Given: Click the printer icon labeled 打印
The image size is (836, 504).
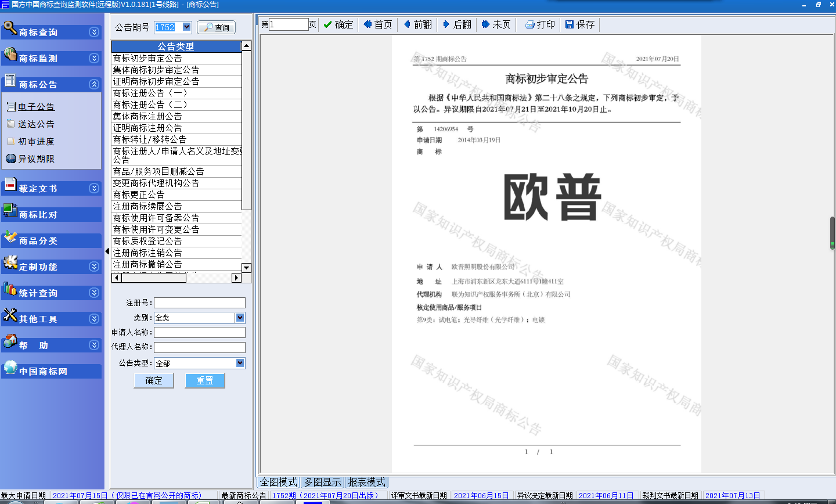Looking at the screenshot, I should click(529, 24).
